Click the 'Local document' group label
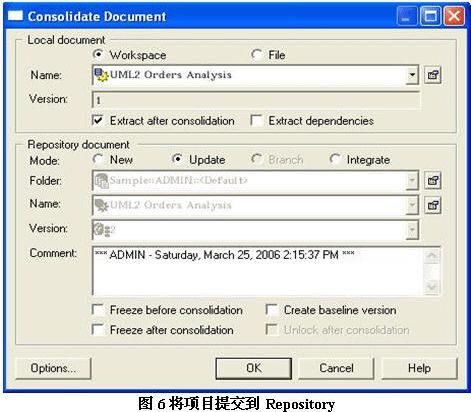 coord(66,40)
